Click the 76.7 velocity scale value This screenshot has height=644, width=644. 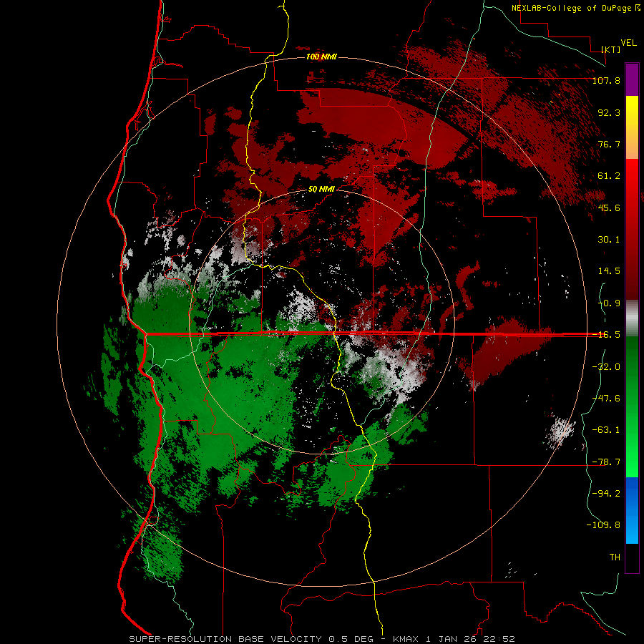click(609, 144)
